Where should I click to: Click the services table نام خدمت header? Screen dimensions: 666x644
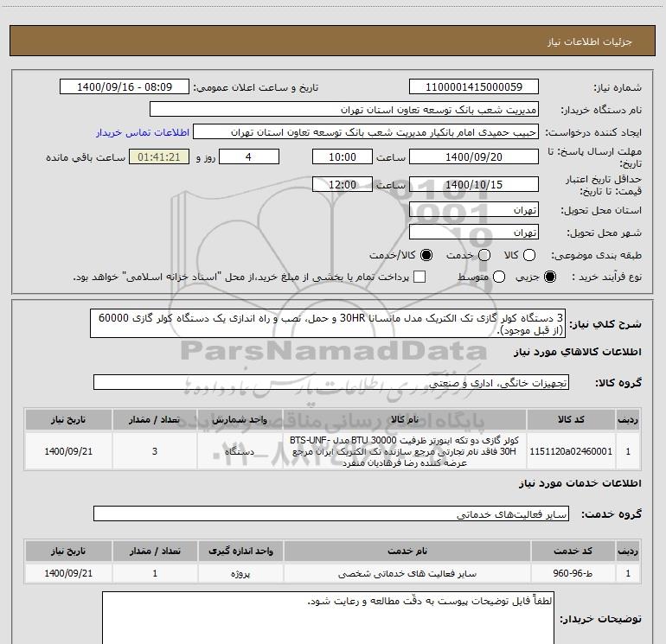[x=407, y=551]
